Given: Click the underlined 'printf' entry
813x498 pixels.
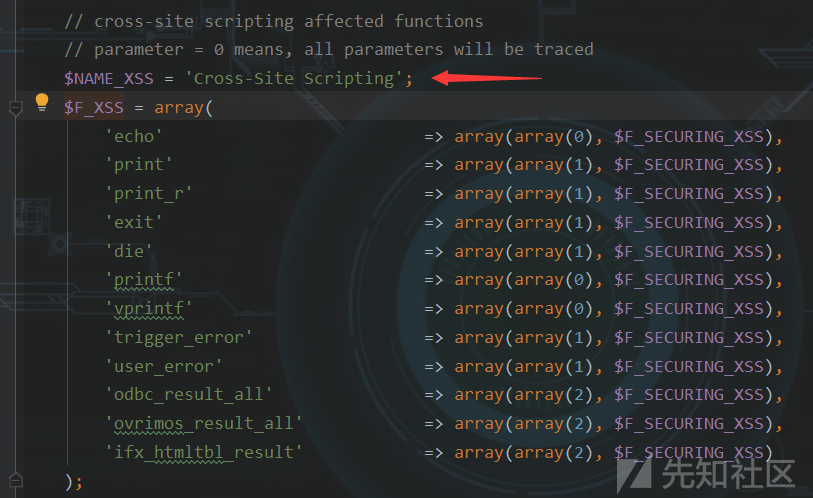Looking at the screenshot, I should tap(144, 280).
